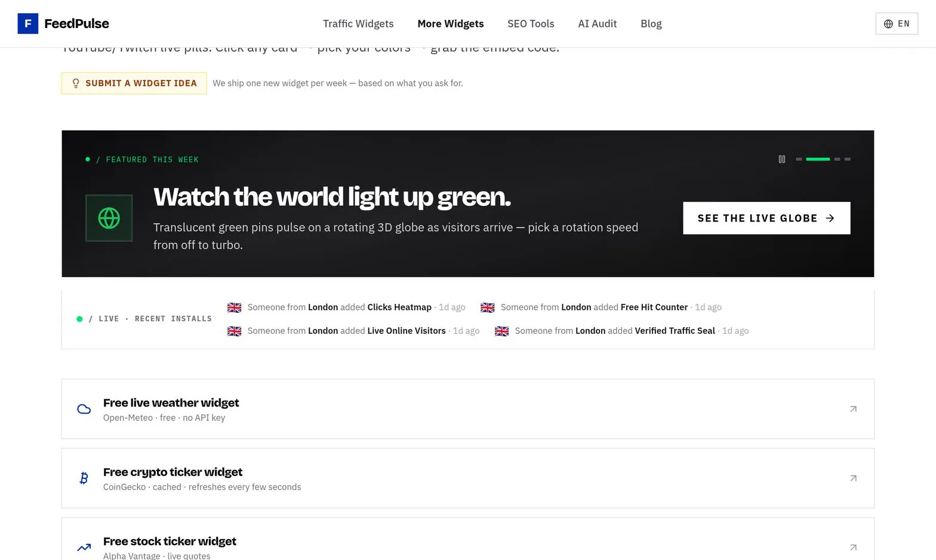Viewport: 936px width, 560px height.
Task: Click 'Open-Meteo · free · no API key' subtitle
Action: 164,418
